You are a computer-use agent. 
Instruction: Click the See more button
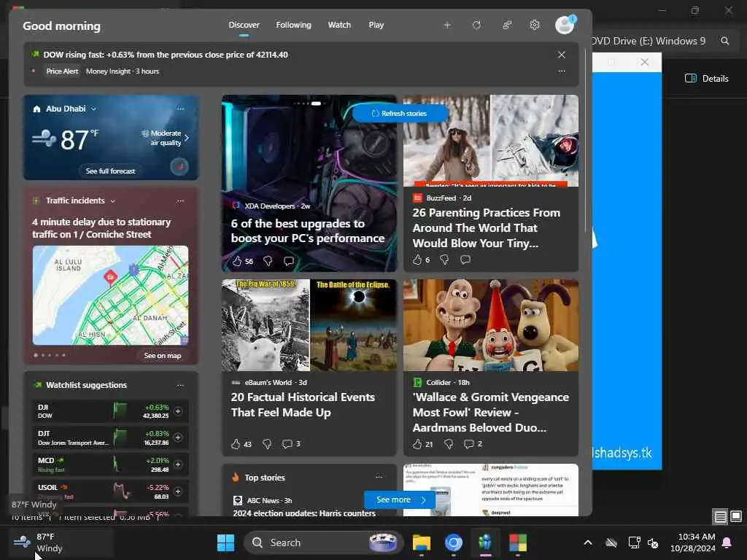tap(400, 499)
